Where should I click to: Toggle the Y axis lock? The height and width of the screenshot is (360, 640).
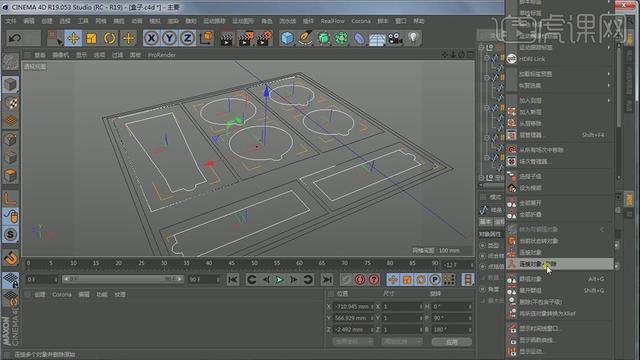[x=169, y=38]
